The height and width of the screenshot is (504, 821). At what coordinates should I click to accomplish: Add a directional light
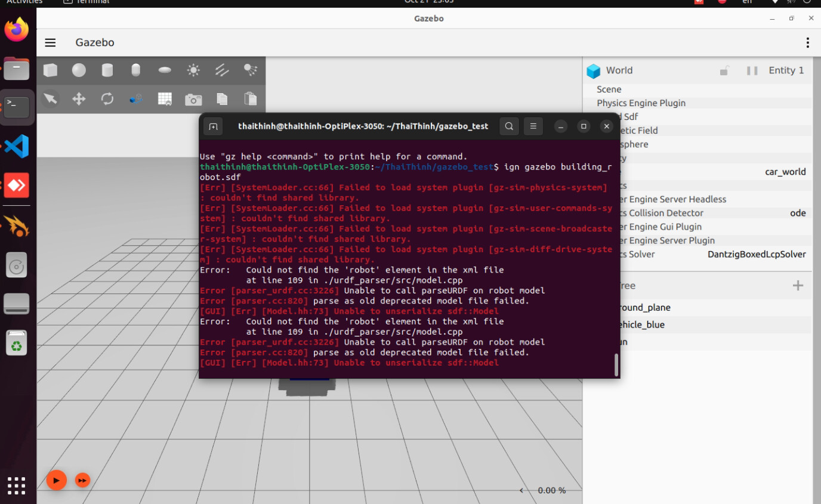tap(222, 70)
